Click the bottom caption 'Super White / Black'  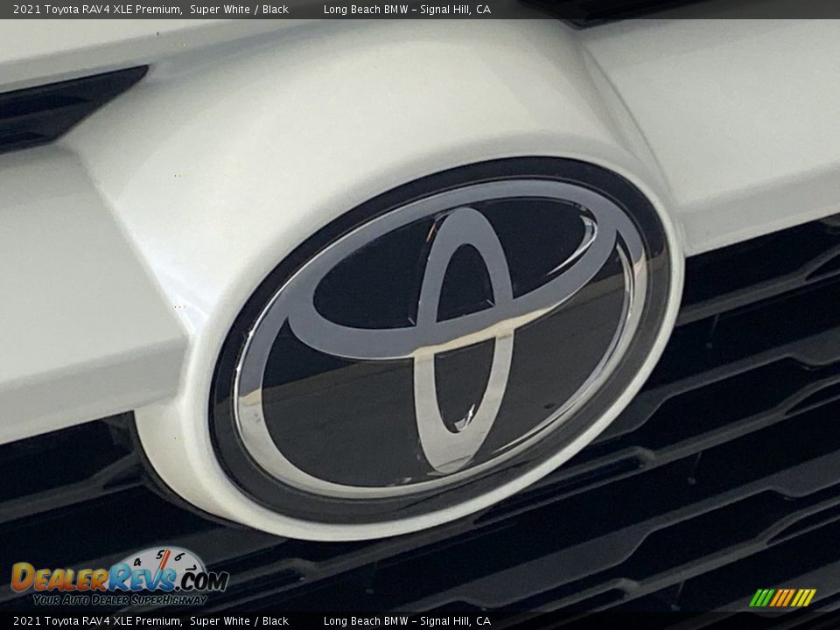[x=239, y=621]
